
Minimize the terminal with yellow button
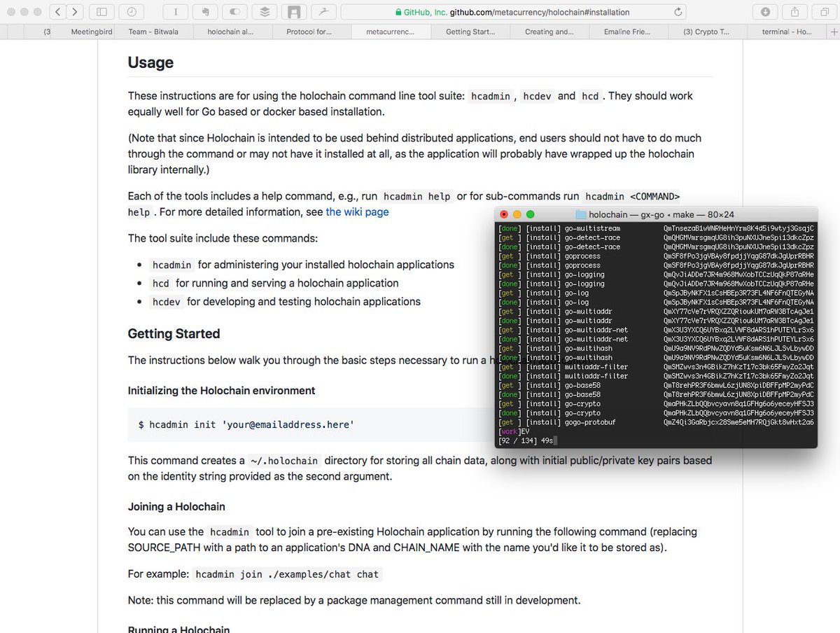pos(517,214)
